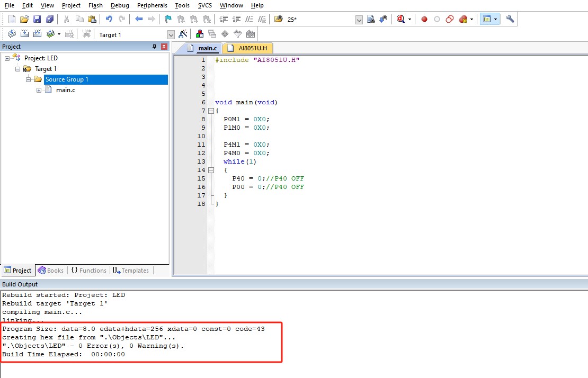Click 'compiling main.c...' in Build Output
This screenshot has width=588, height=378.
pos(42,312)
